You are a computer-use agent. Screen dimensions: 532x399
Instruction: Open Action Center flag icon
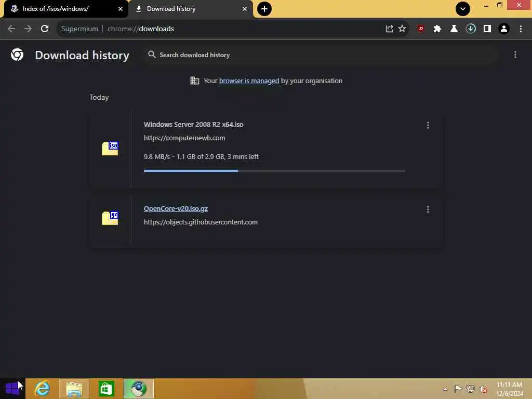(x=458, y=389)
